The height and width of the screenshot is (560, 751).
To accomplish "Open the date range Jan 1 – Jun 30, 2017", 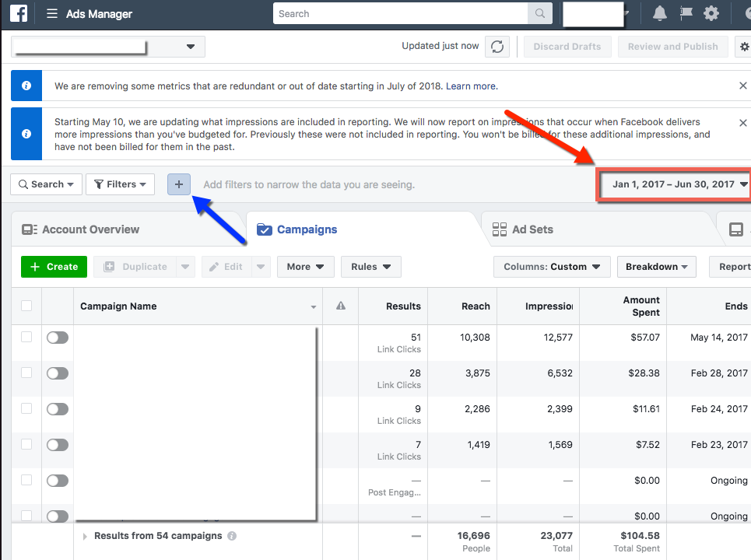I will 675,184.
